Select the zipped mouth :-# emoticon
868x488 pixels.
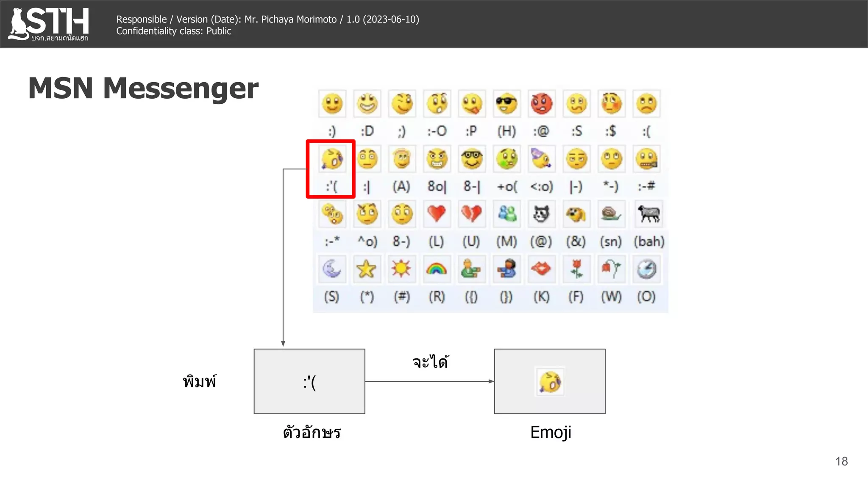click(x=646, y=159)
